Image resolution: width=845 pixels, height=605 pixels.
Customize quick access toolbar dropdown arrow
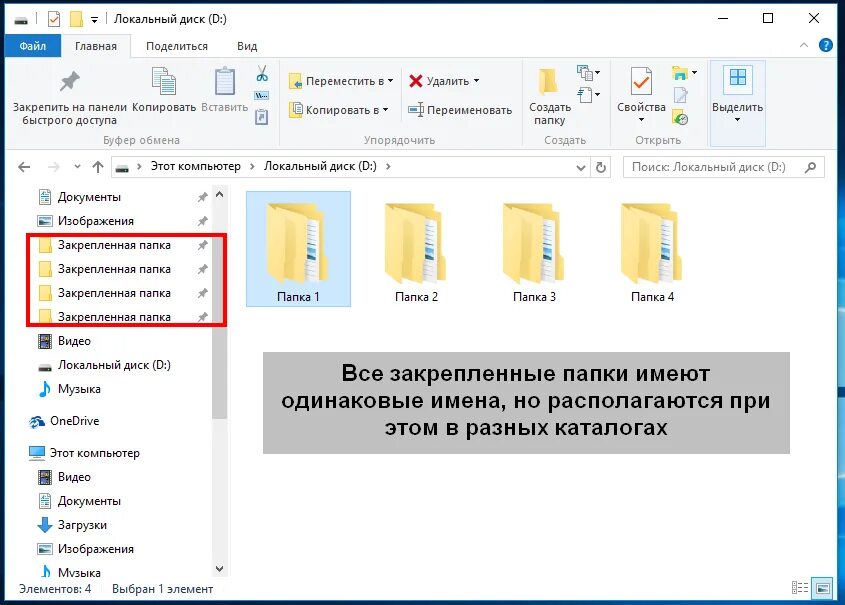(x=94, y=20)
